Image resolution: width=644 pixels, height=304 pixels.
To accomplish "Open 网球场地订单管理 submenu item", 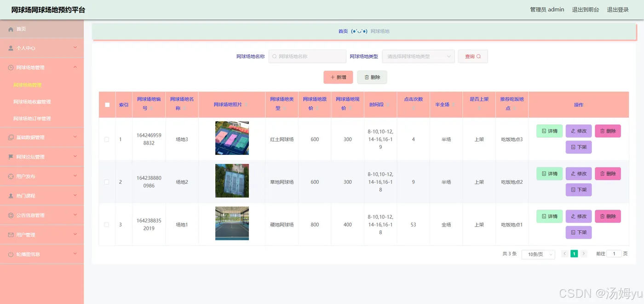I will point(32,119).
